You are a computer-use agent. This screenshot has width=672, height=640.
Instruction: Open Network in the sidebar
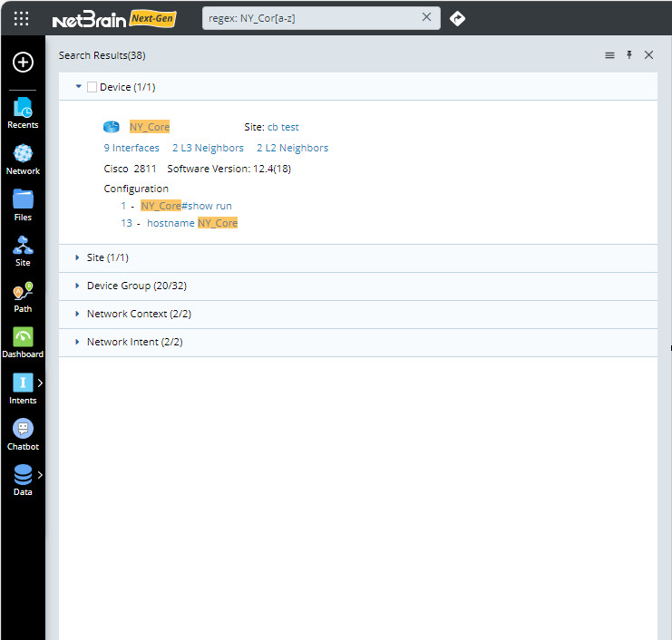tap(23, 160)
